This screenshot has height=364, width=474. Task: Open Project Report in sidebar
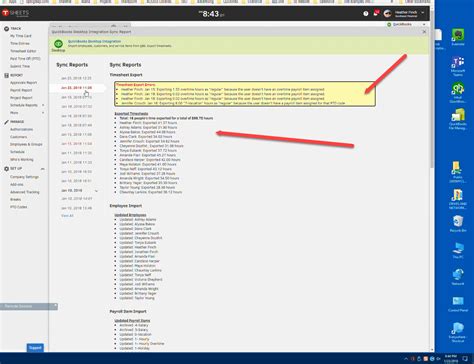point(21,98)
